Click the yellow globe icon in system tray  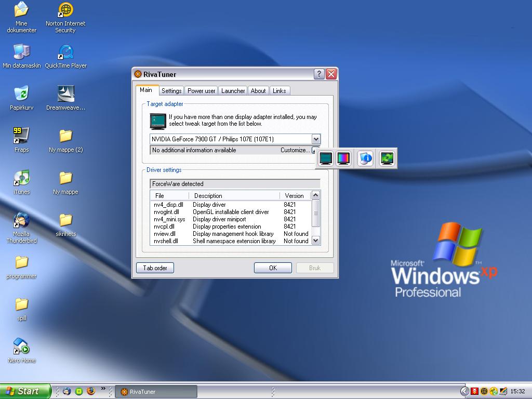(484, 391)
